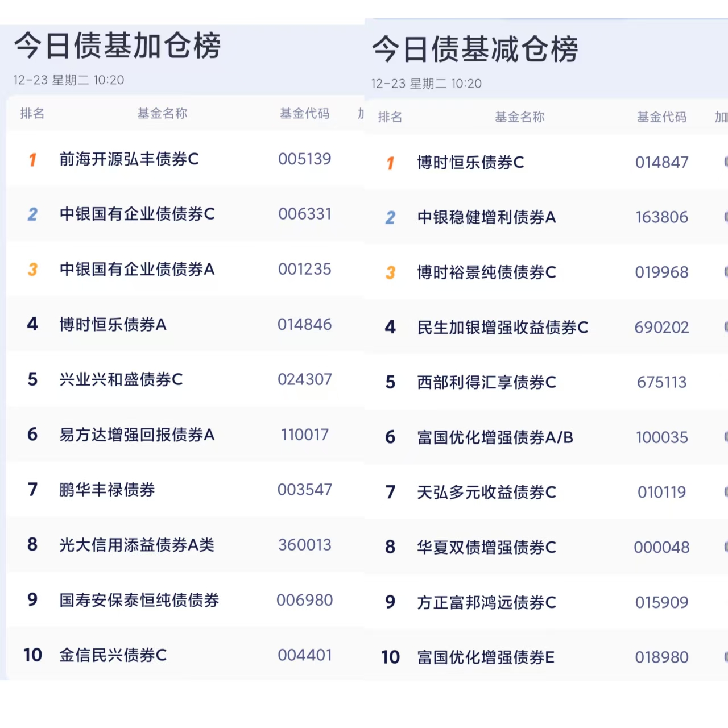Click fund code 018980
Viewport: 728px width, 728px height.
point(661,657)
